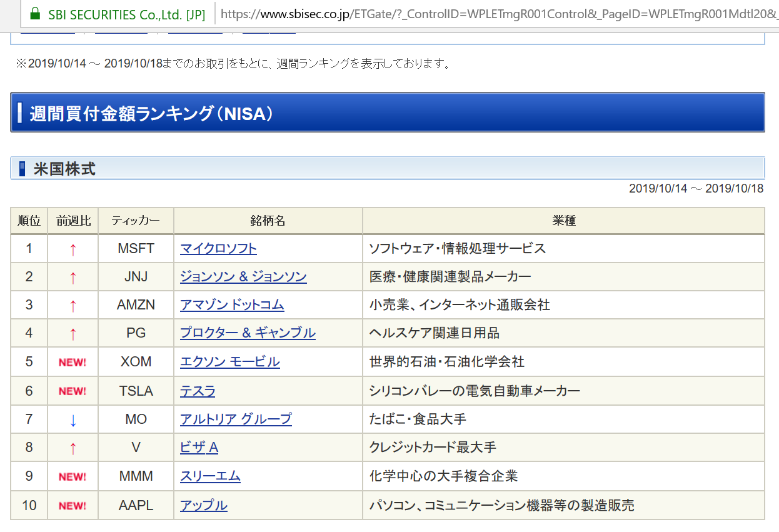The width and height of the screenshot is (779, 532).
Task: Click the AAPL ticker cell
Action: [x=136, y=505]
